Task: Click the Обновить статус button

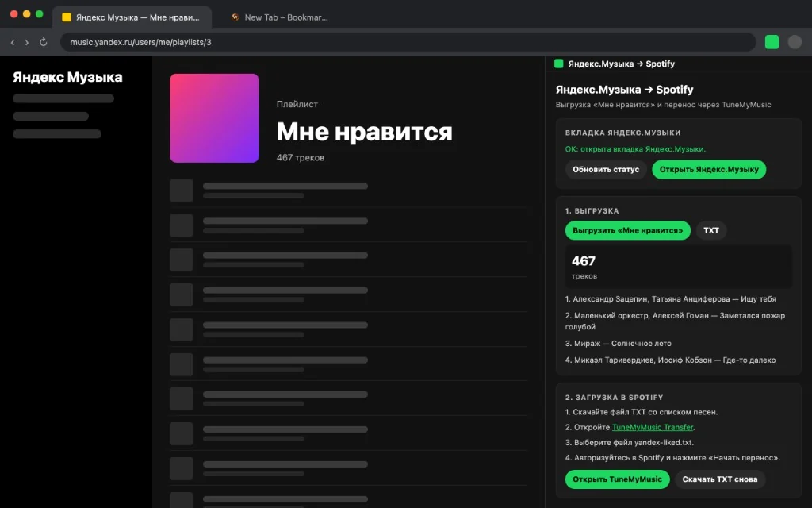Action: tap(606, 170)
